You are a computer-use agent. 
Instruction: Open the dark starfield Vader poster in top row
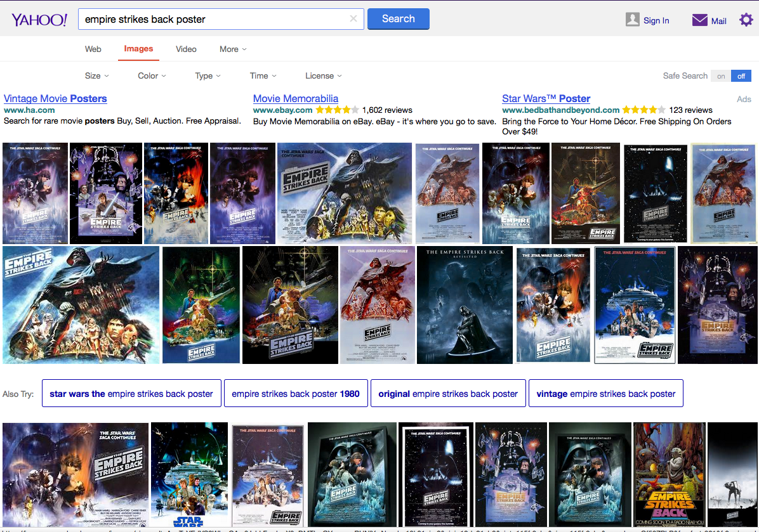pyautogui.click(x=656, y=193)
